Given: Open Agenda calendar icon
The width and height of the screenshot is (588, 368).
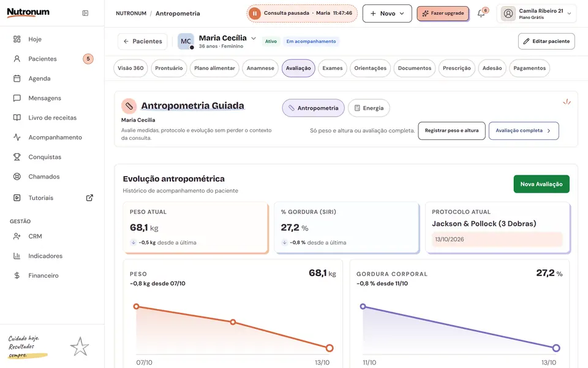Looking at the screenshot, I should 17,79.
